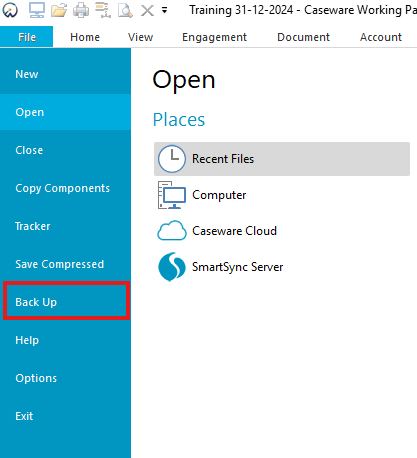Click the open folder icon in quick access toolbar

pyautogui.click(x=59, y=10)
